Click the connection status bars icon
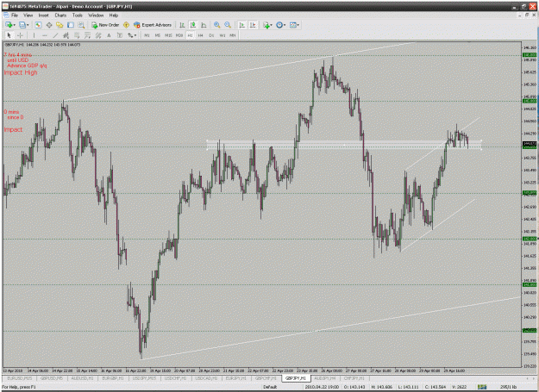Image resolution: width=539 pixels, height=392 pixels. [482, 387]
